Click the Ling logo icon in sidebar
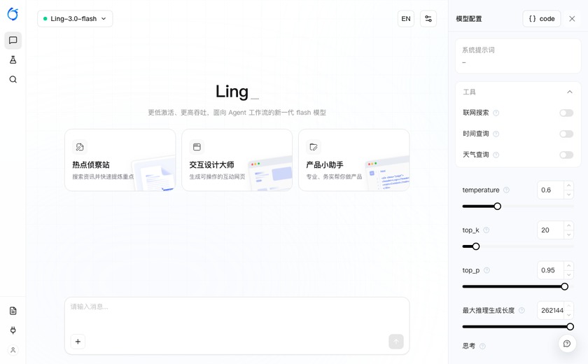 [x=13, y=14]
